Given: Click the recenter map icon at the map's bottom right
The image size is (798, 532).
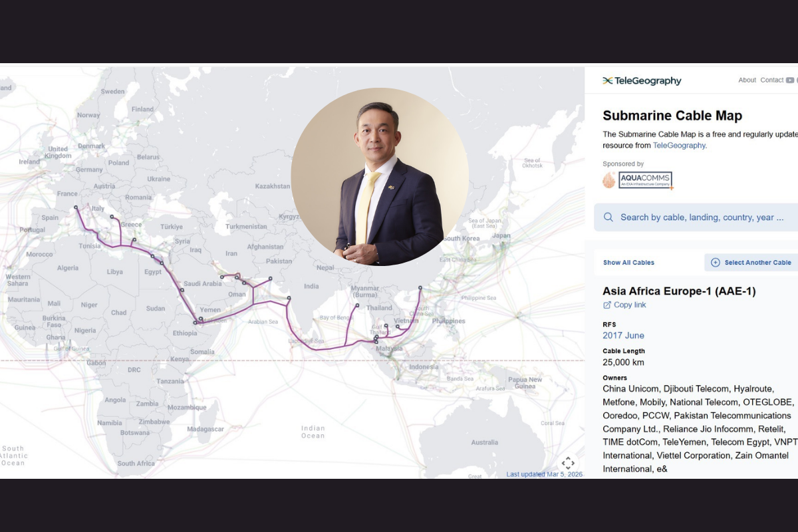Looking at the screenshot, I should point(568,463).
